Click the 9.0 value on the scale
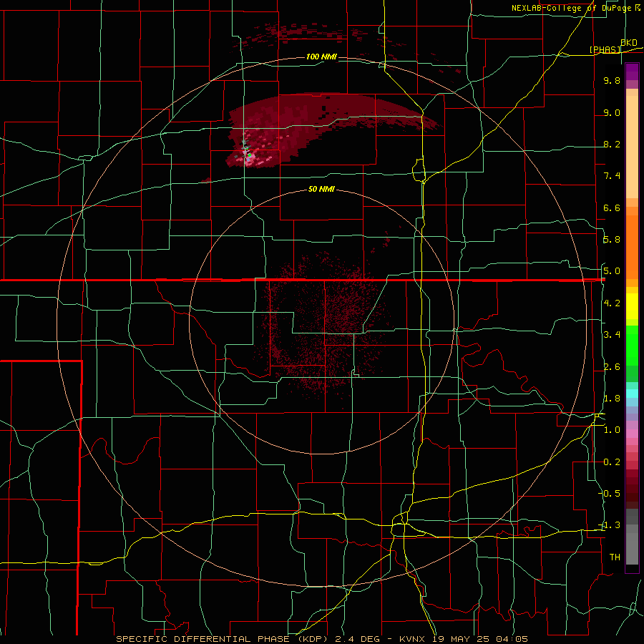 612,112
